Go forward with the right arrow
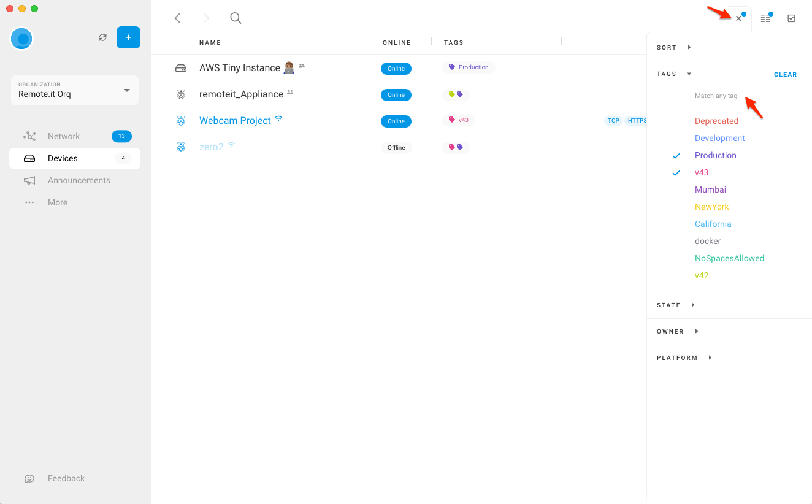The height and width of the screenshot is (504, 812). click(x=206, y=18)
